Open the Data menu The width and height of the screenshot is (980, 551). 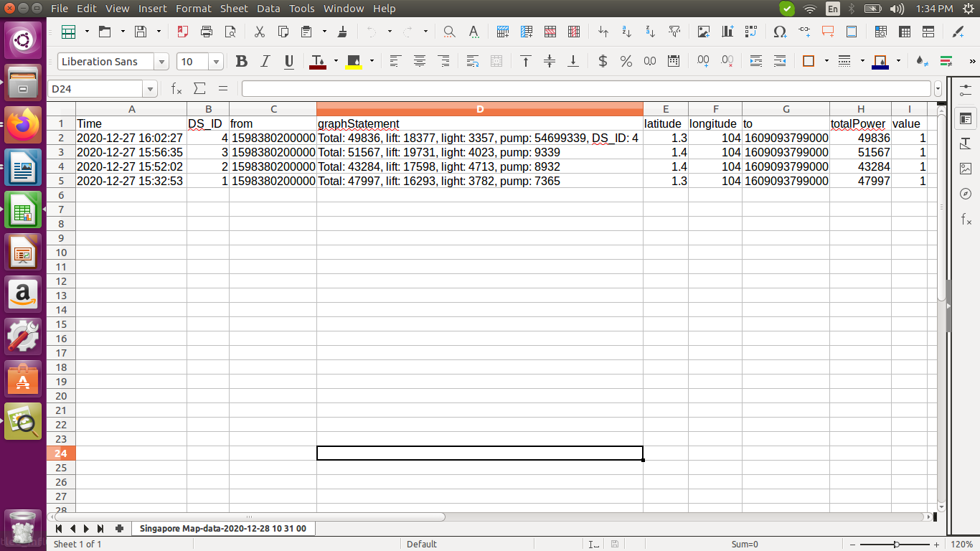tap(268, 9)
